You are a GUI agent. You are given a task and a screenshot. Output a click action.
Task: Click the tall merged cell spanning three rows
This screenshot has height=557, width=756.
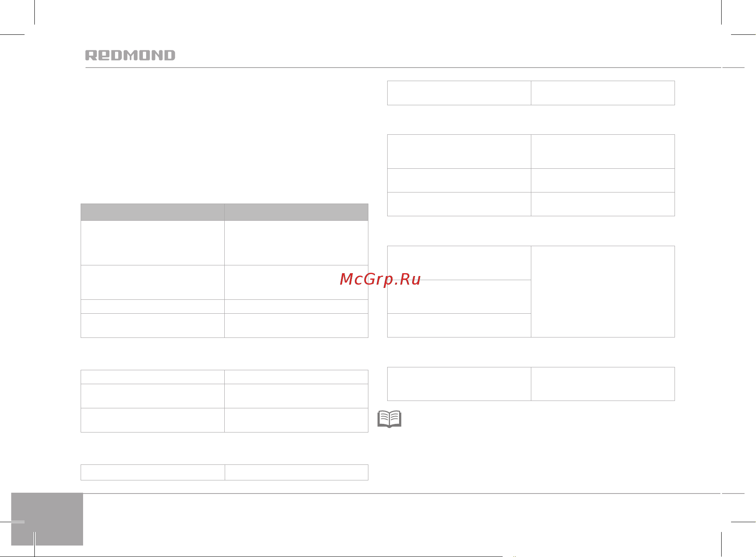pos(603,292)
